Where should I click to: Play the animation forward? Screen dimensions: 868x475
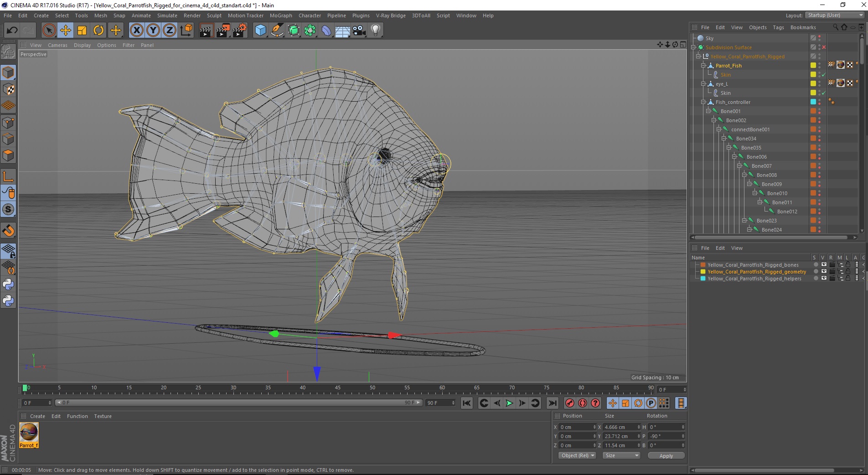[510, 403]
